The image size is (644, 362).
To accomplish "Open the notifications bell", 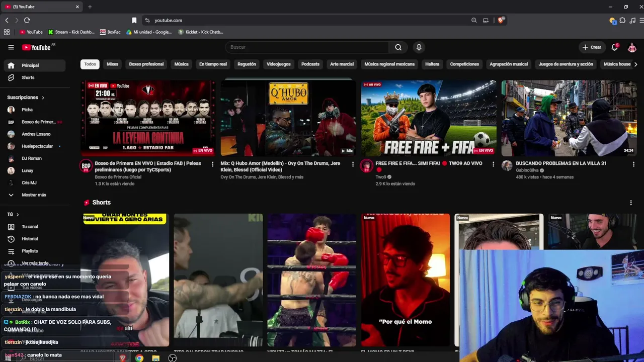I will tap(614, 47).
